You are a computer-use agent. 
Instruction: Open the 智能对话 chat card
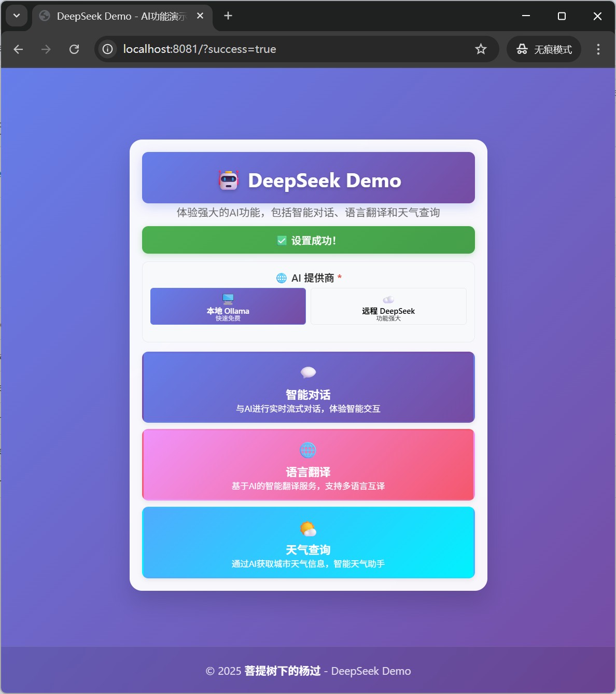click(x=309, y=387)
